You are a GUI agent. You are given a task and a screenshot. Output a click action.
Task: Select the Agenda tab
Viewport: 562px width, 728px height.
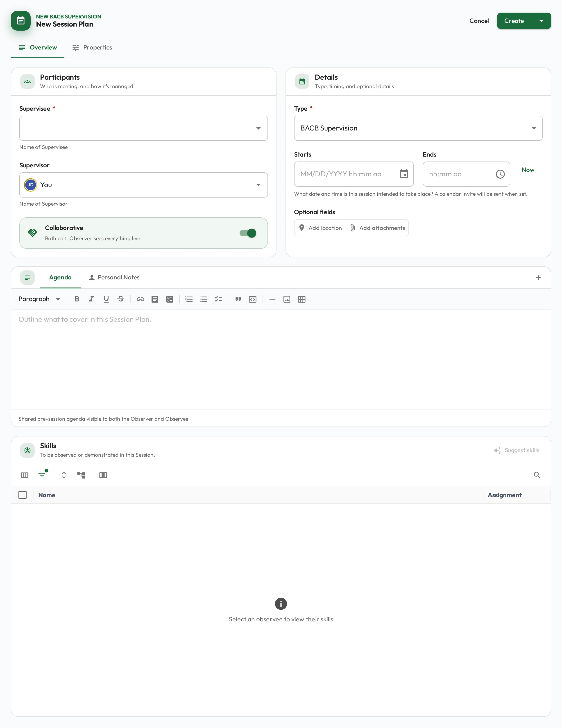point(60,277)
